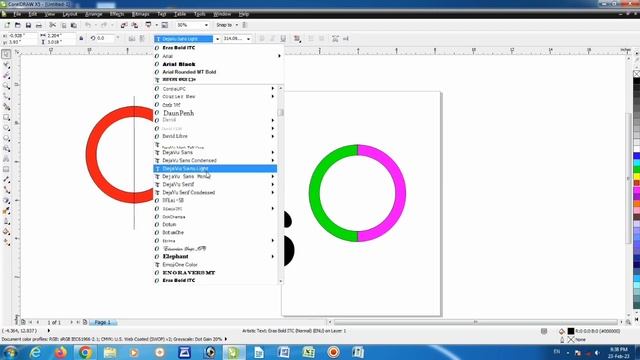Click Firefox in the taskbar
The height and width of the screenshot is (360, 640).
(60, 352)
